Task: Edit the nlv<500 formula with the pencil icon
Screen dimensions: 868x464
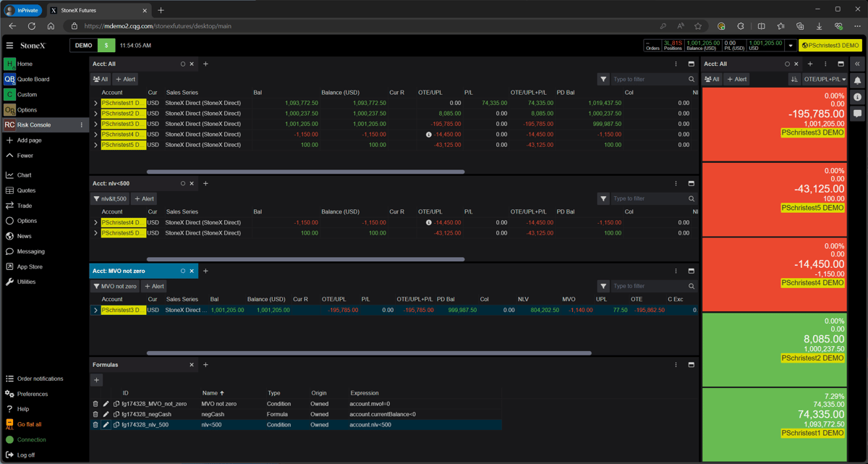Action: [x=106, y=425]
